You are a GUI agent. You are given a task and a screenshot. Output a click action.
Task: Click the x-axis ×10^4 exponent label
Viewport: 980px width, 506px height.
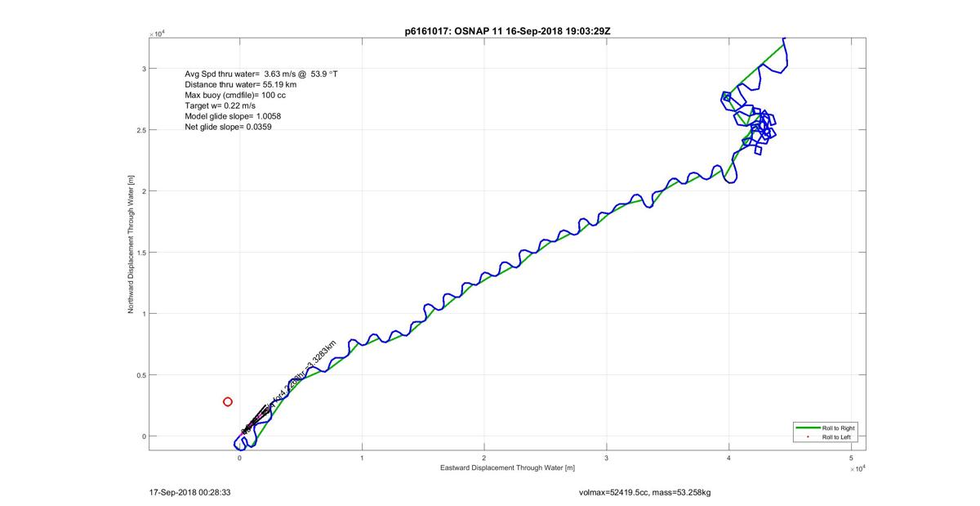tap(857, 469)
